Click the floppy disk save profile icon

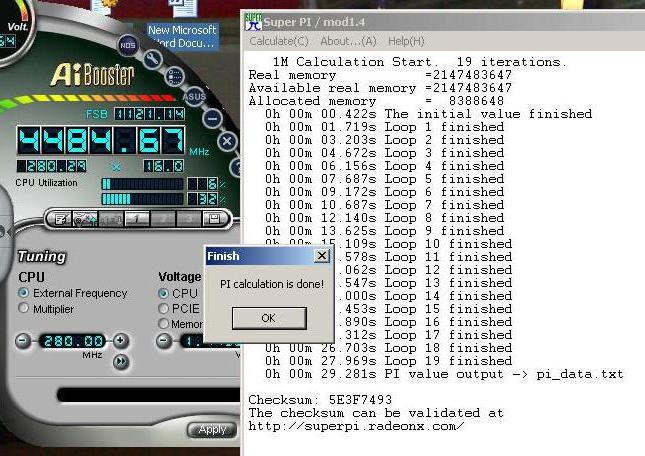214,219
